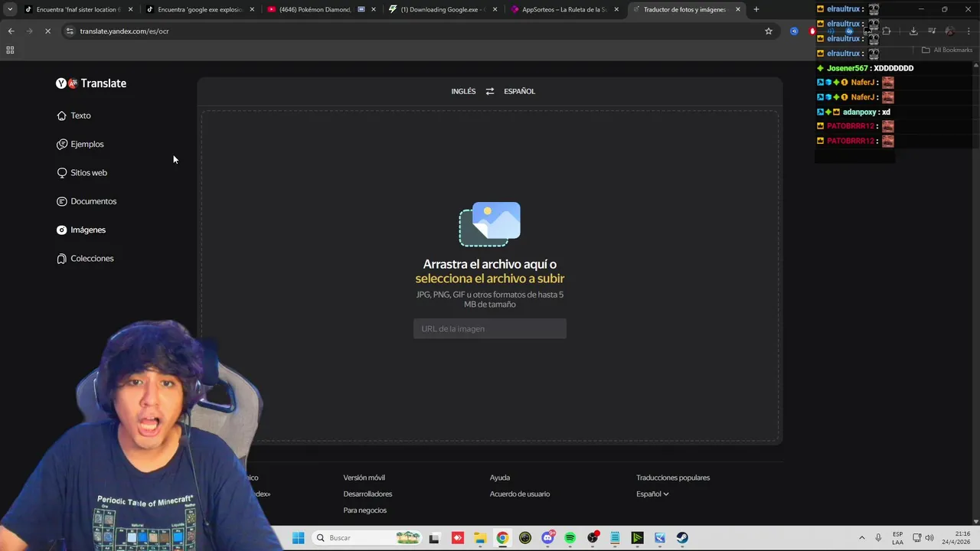Viewport: 980px width, 551px height.
Task: Open the tab search dropdown
Action: click(10, 9)
